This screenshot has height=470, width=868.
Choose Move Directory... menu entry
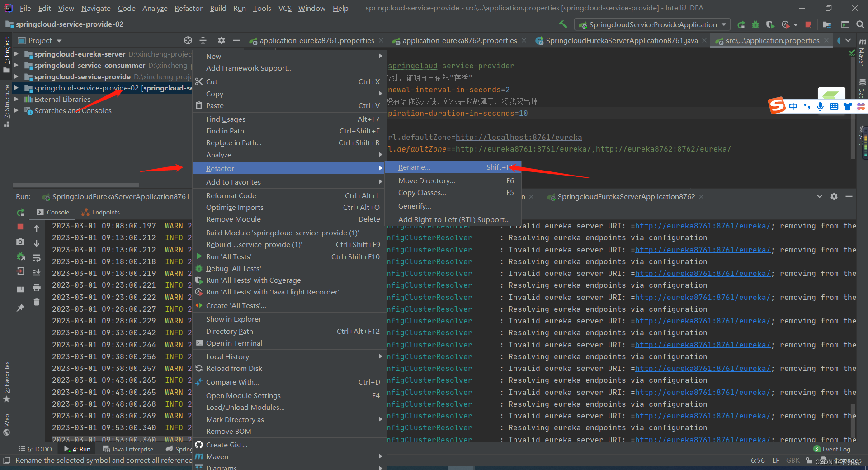(453, 180)
